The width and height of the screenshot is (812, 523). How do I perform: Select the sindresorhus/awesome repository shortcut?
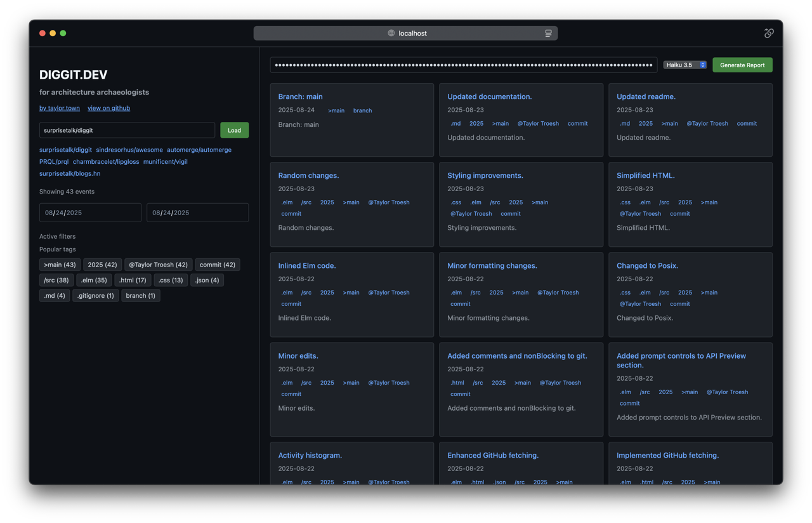click(129, 150)
